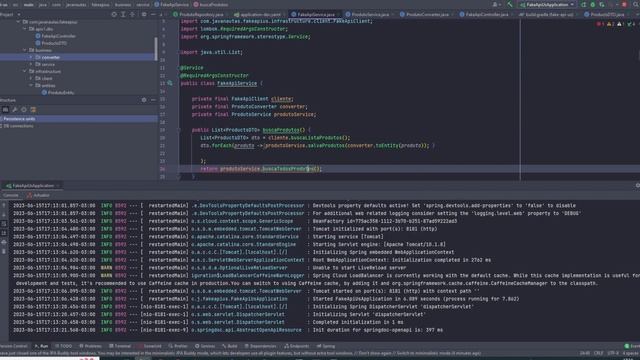Collapse the apiv1.dto package node
This screenshot has width=640, height=360.
(x=25, y=29)
